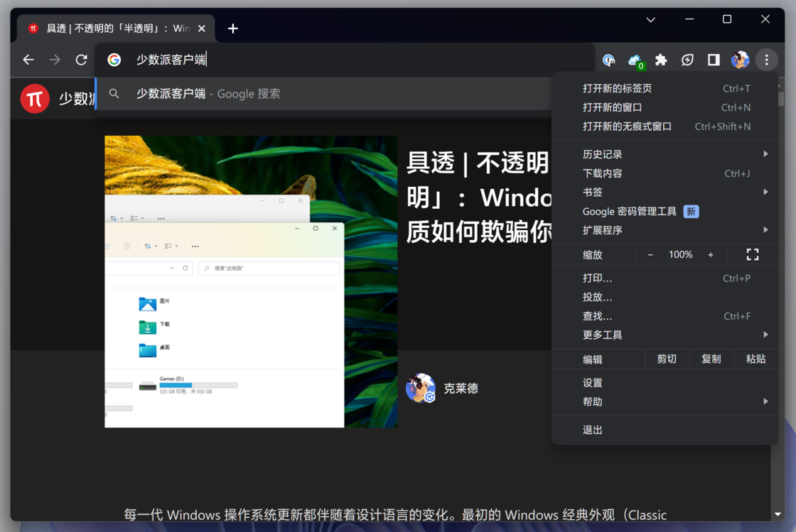
Task: Reload the current page
Action: [x=81, y=60]
